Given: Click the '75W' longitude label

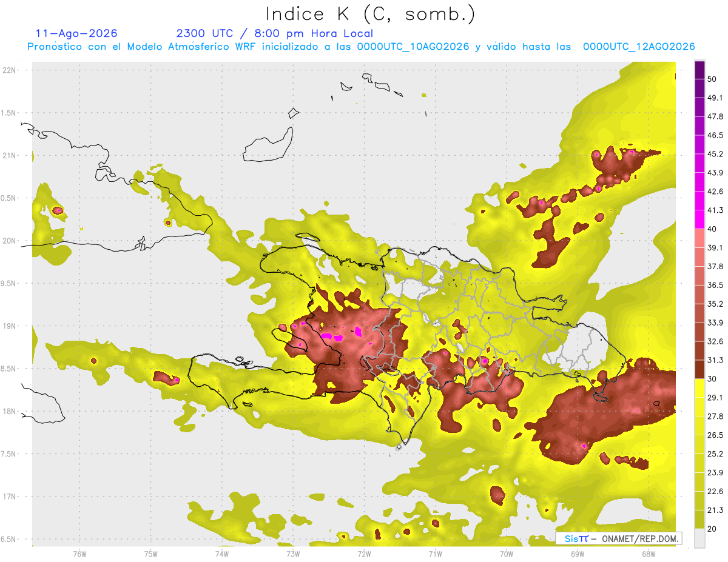Looking at the screenshot, I should [150, 554].
